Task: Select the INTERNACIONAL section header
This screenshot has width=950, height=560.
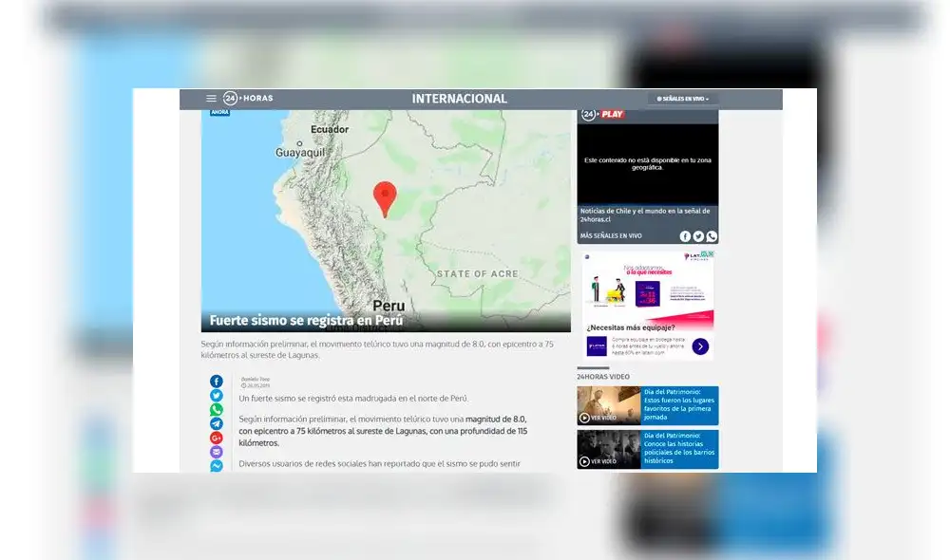Action: pos(459,99)
